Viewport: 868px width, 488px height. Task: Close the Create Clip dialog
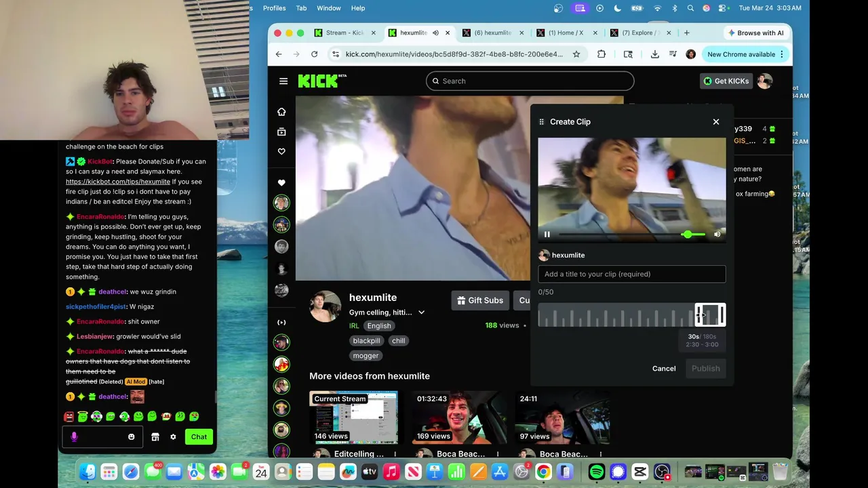tap(716, 122)
